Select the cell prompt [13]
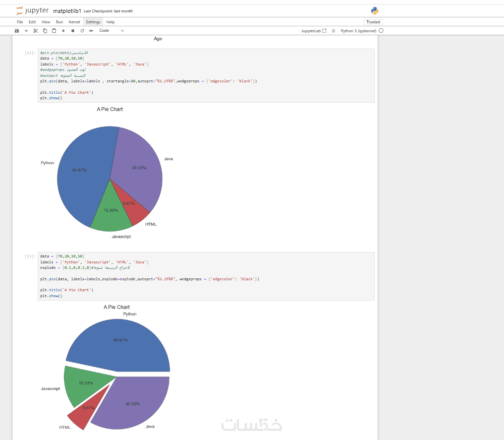This screenshot has width=504, height=440. pos(30,256)
